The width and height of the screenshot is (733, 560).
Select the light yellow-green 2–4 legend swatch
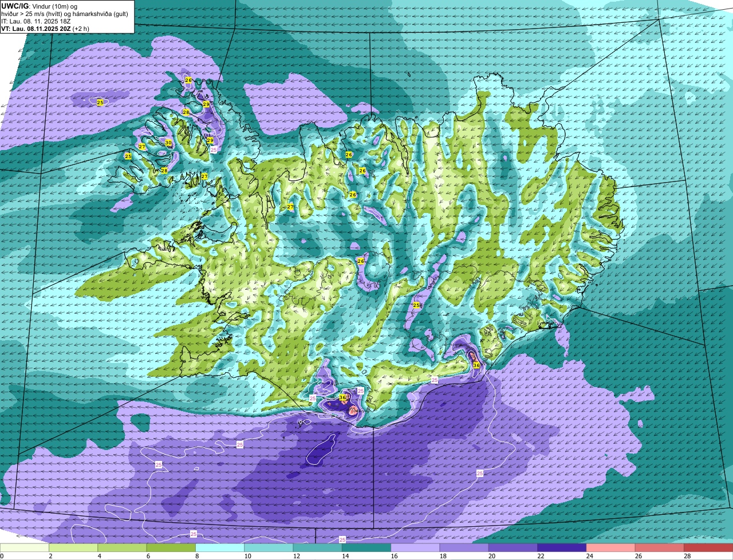pos(73,548)
